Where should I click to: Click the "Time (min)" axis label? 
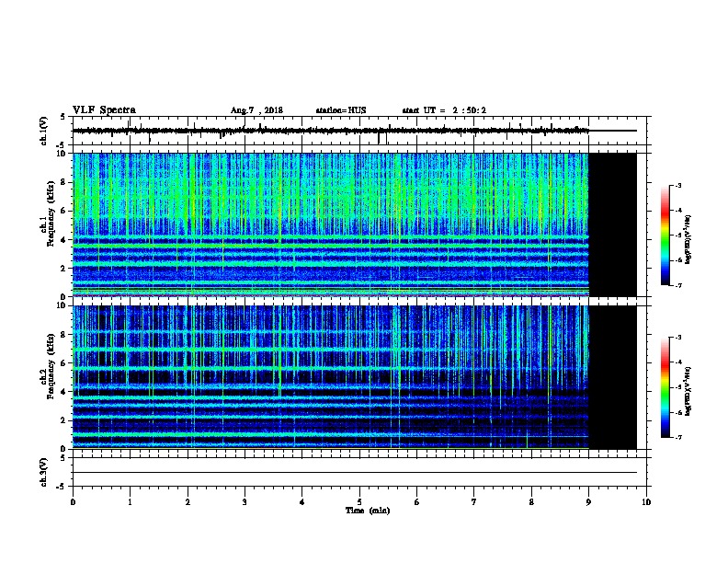pyautogui.click(x=368, y=511)
